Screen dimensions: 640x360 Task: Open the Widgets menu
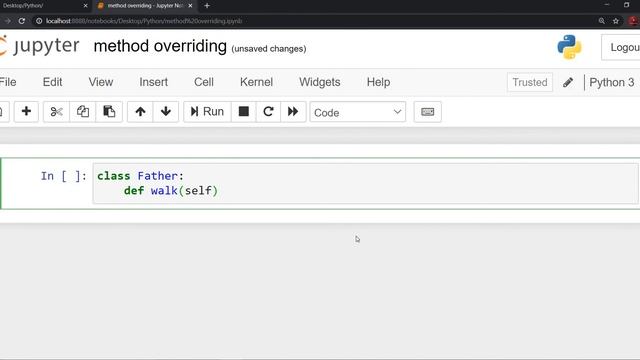pyautogui.click(x=320, y=82)
